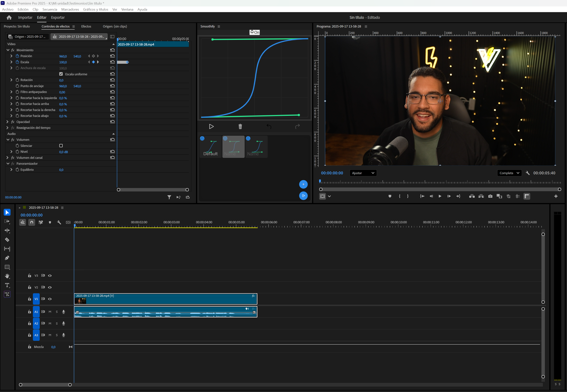Open closed captions settings in the timeline
567x392 pixels.
[x=68, y=222]
